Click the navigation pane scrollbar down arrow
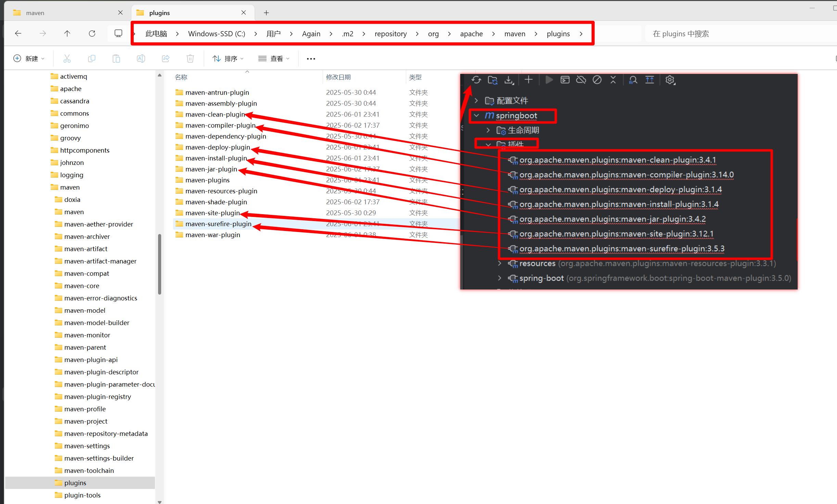This screenshot has height=504, width=837. pyautogui.click(x=159, y=502)
